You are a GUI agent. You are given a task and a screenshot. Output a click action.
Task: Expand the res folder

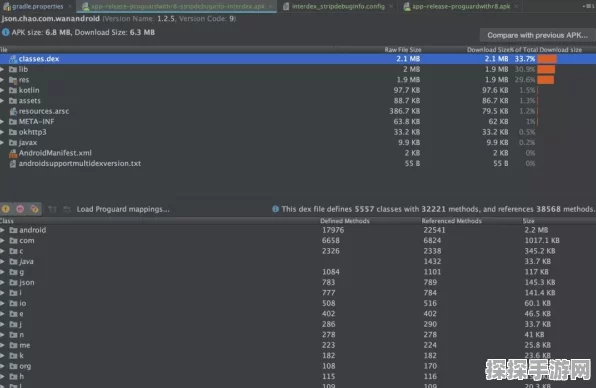coord(2,80)
